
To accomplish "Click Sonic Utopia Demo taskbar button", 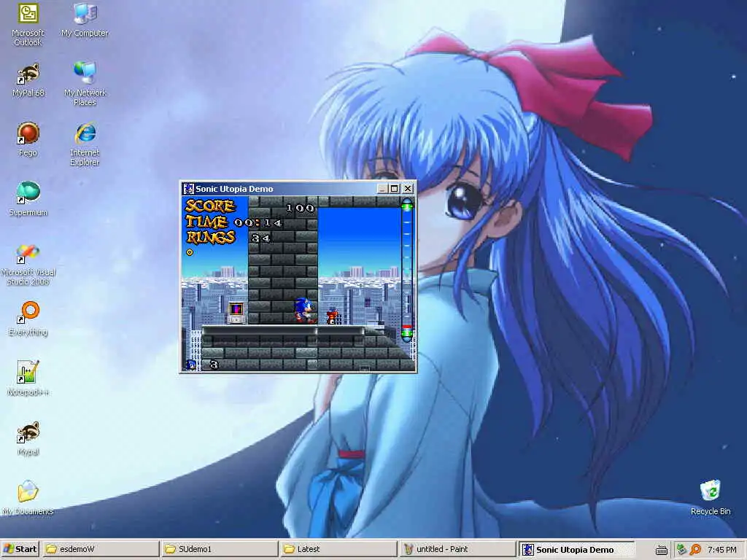I will click(x=576, y=549).
